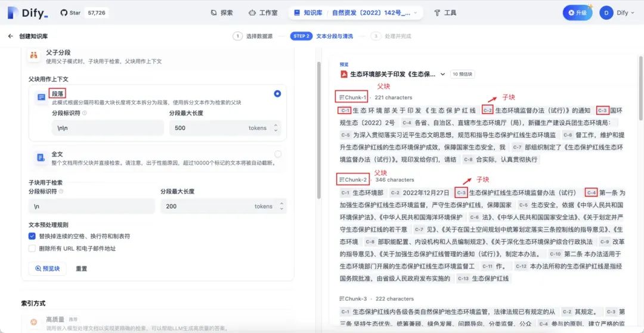Uncheck 替换掉连续的空格、换行符和制表符
The width and height of the screenshot is (644, 333).
pos(32,236)
